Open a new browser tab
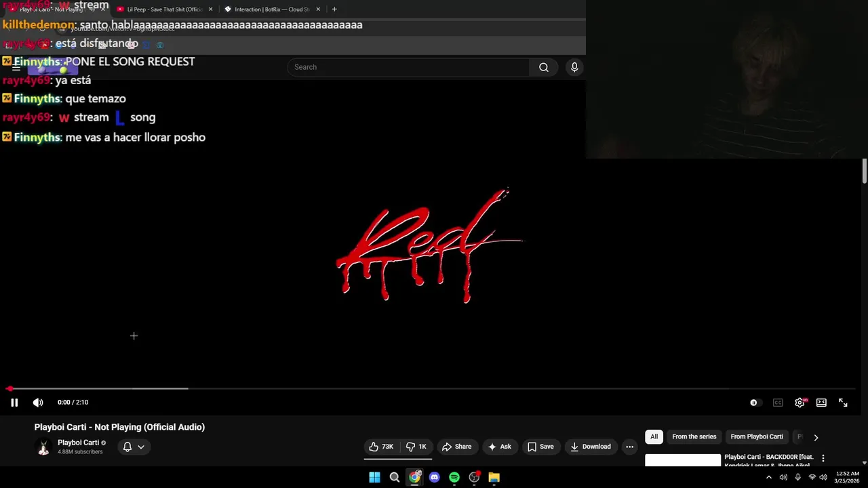Viewport: 868px width, 488px height. (x=334, y=9)
